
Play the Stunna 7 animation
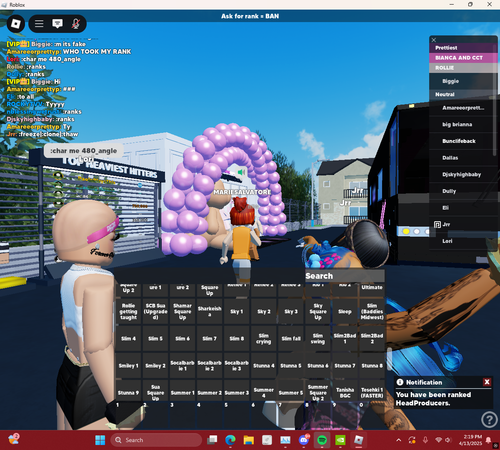345,366
